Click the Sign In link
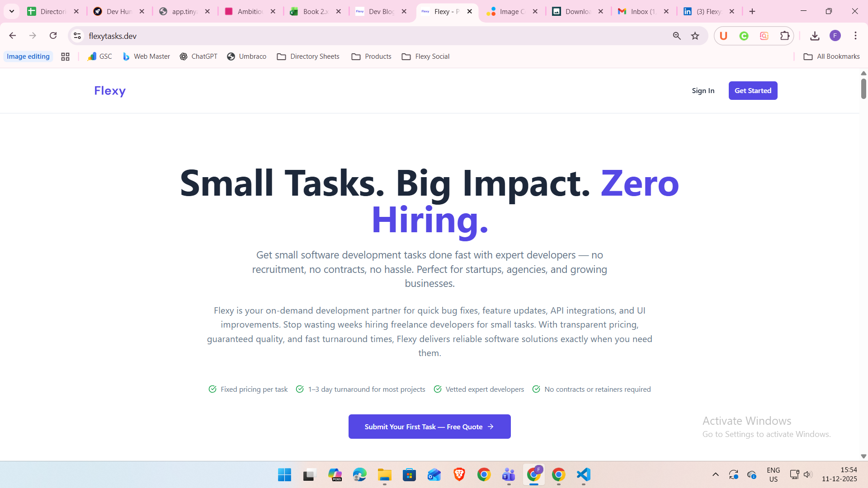The image size is (868, 488). point(703,91)
